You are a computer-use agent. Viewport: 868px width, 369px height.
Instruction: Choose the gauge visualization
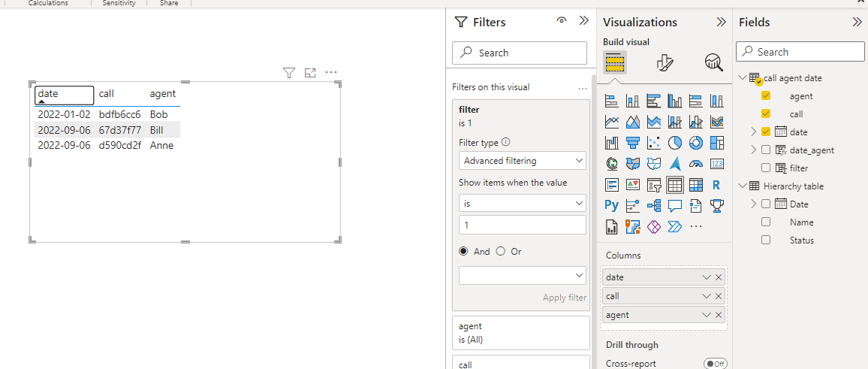[x=695, y=163]
